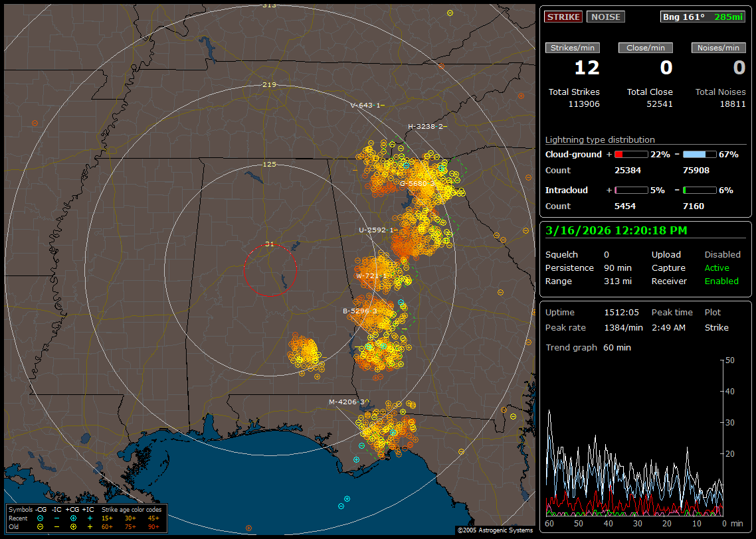The height and width of the screenshot is (539, 756).
Task: Toggle the STRIKE indicator
Action: click(563, 17)
